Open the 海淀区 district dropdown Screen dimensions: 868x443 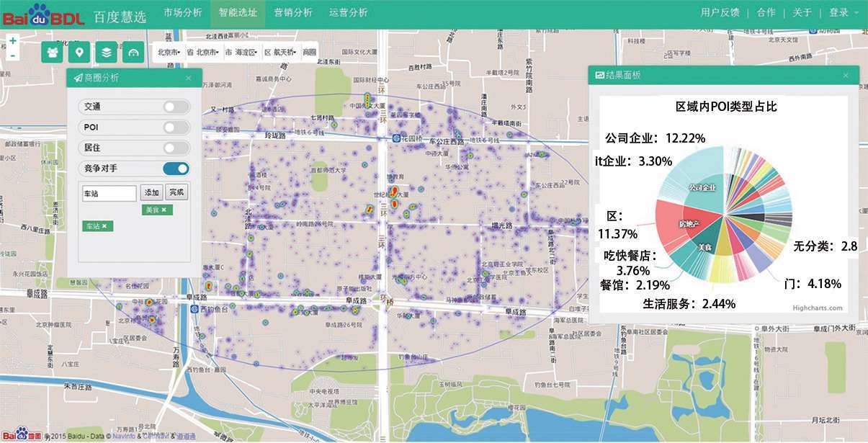coord(243,53)
